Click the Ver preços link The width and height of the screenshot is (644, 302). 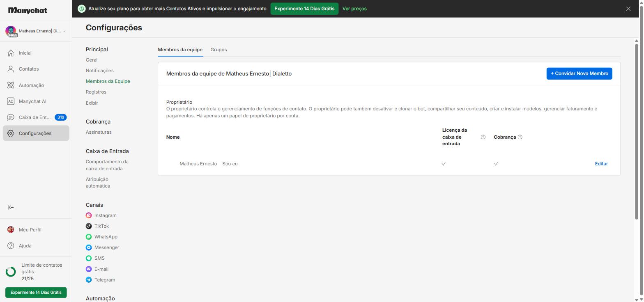(354, 9)
